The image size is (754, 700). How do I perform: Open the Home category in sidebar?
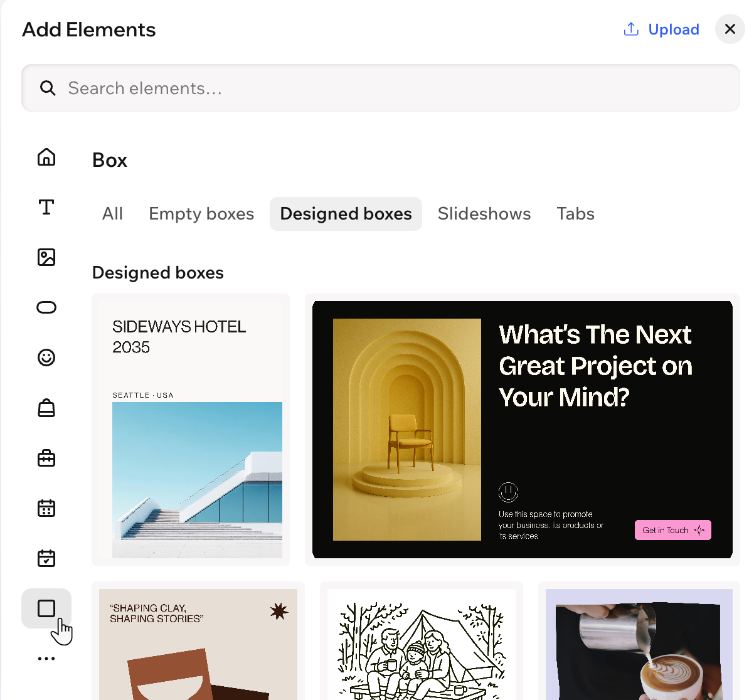(46, 157)
